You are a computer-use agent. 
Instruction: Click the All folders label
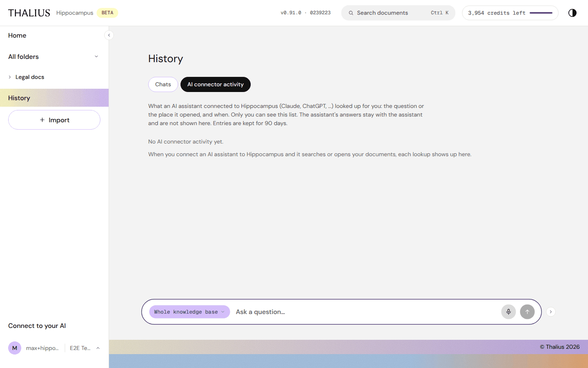point(23,57)
